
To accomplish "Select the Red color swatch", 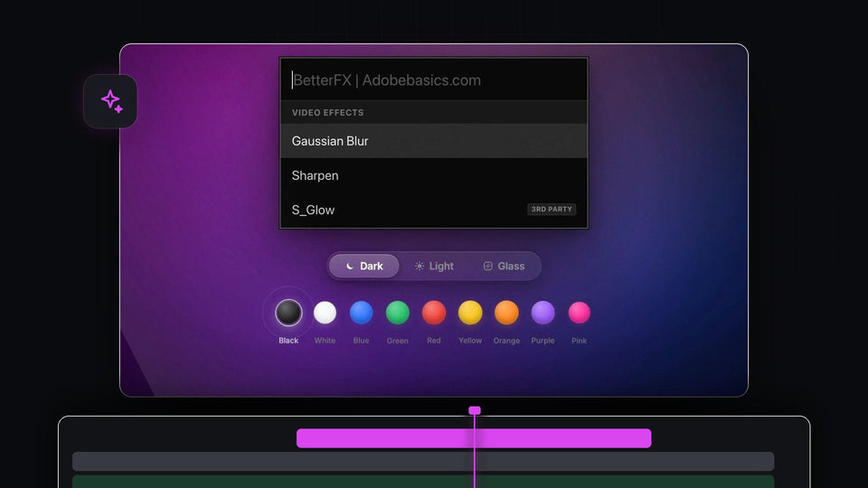I will coord(434,313).
